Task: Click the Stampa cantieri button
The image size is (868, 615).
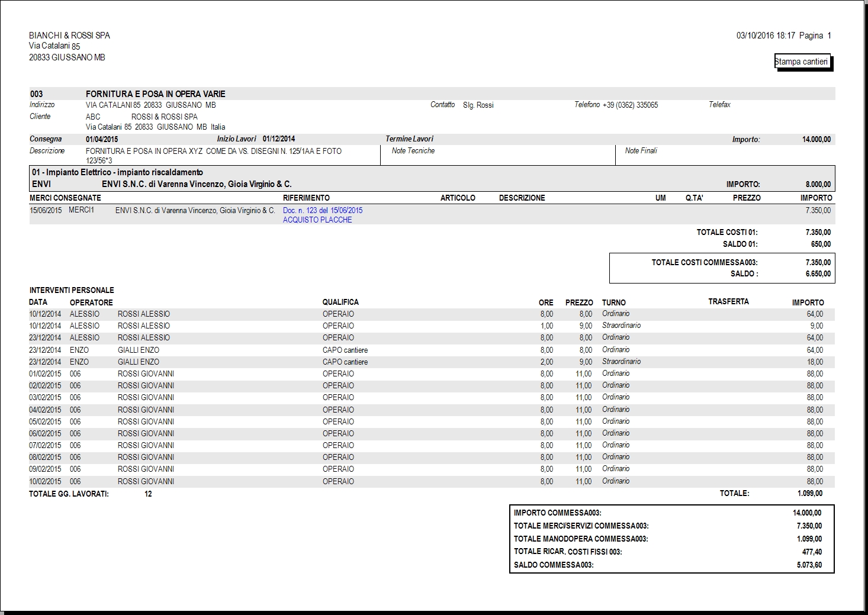Action: tap(802, 62)
